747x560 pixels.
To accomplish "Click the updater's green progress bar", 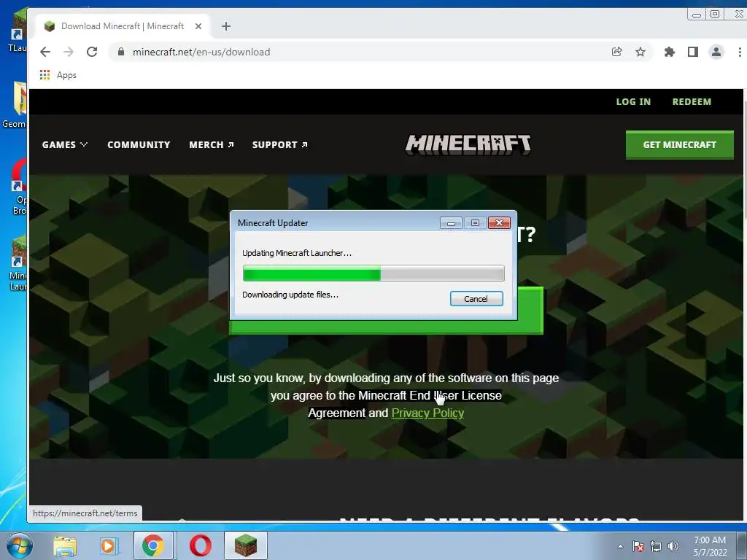I will point(373,273).
